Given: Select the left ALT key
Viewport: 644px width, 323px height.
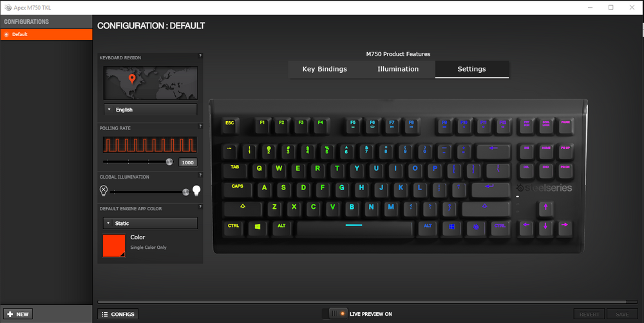Looking at the screenshot, I should 281,228.
